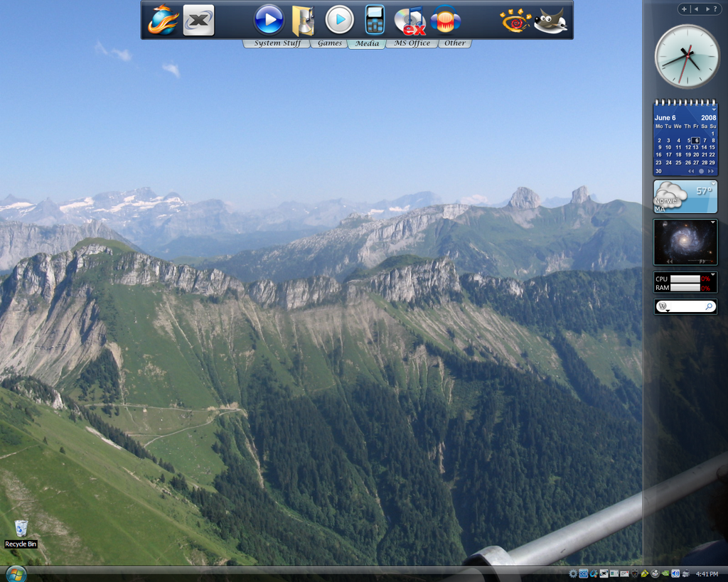The height and width of the screenshot is (582, 728).
Task: Open the Windows Start orb
Action: (16, 574)
